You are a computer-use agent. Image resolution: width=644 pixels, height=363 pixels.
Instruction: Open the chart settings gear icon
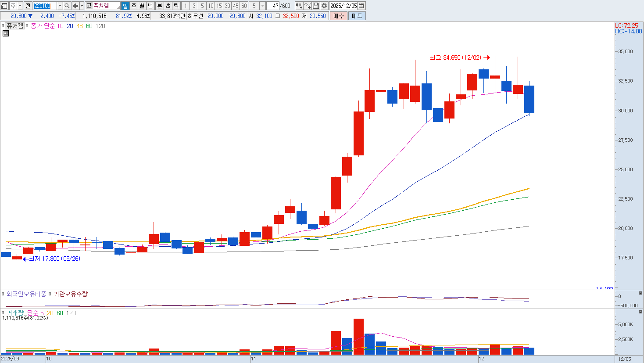[324, 6]
